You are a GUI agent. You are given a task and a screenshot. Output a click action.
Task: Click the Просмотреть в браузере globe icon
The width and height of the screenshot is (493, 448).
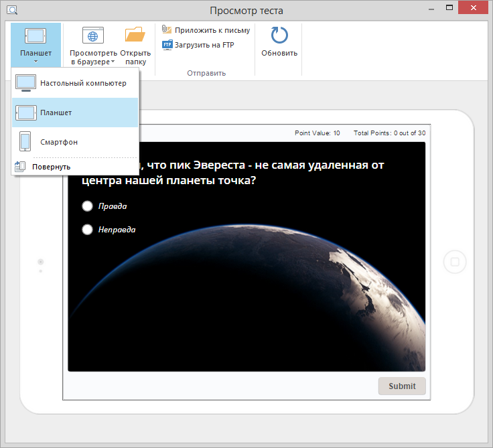pos(93,35)
